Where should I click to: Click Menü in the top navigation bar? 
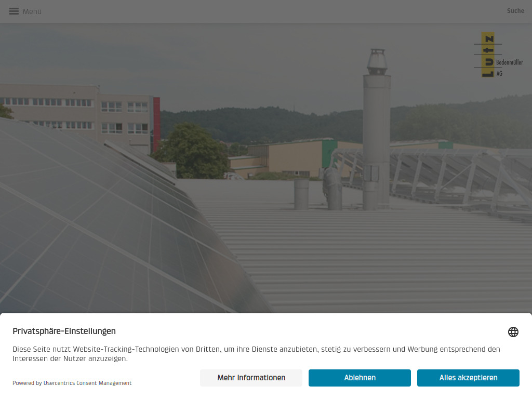[31, 11]
